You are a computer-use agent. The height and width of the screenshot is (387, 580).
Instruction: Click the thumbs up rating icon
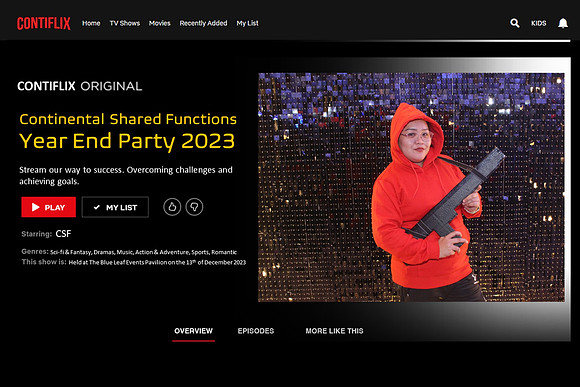(172, 207)
